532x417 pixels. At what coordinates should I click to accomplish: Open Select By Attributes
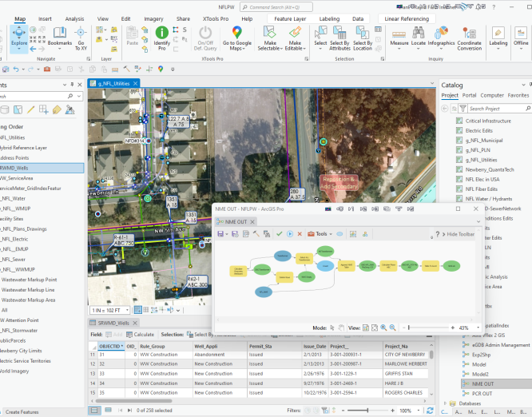pyautogui.click(x=339, y=38)
